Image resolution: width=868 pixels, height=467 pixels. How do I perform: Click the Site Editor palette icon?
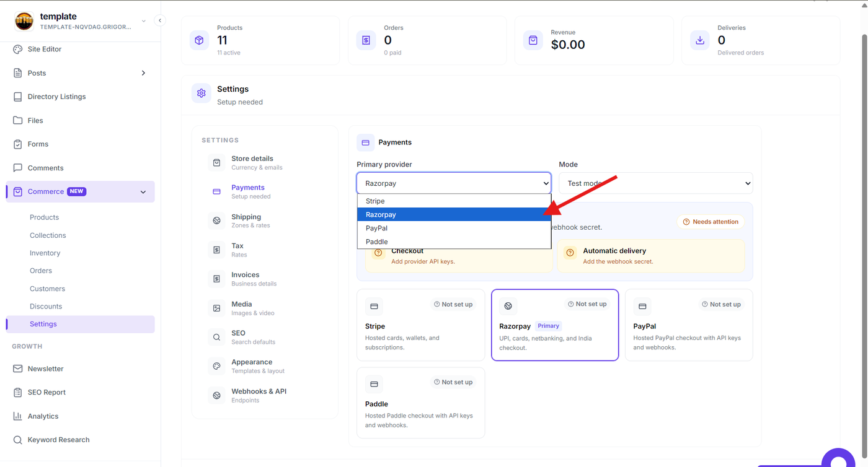pyautogui.click(x=17, y=49)
